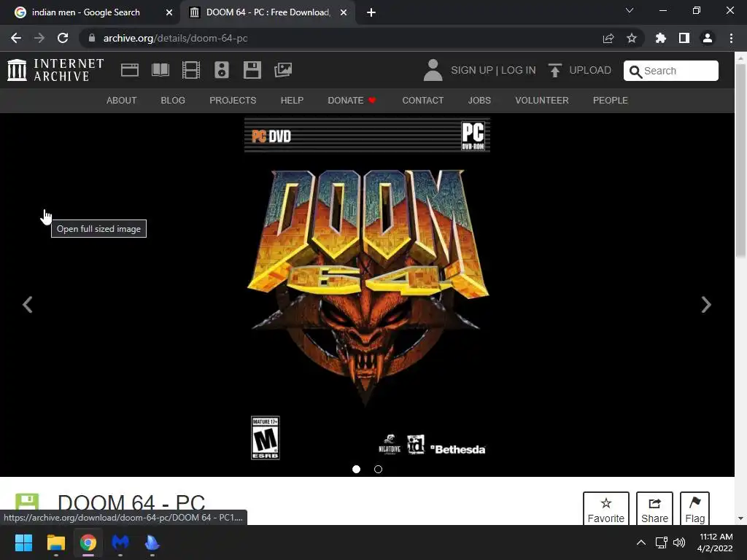Click the site lock icon
Image resolution: width=747 pixels, height=560 pixels.
(92, 38)
